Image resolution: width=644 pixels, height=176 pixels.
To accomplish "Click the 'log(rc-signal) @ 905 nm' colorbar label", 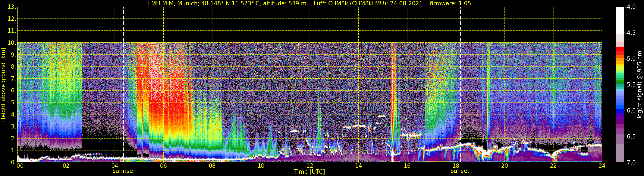I will (640, 85).
